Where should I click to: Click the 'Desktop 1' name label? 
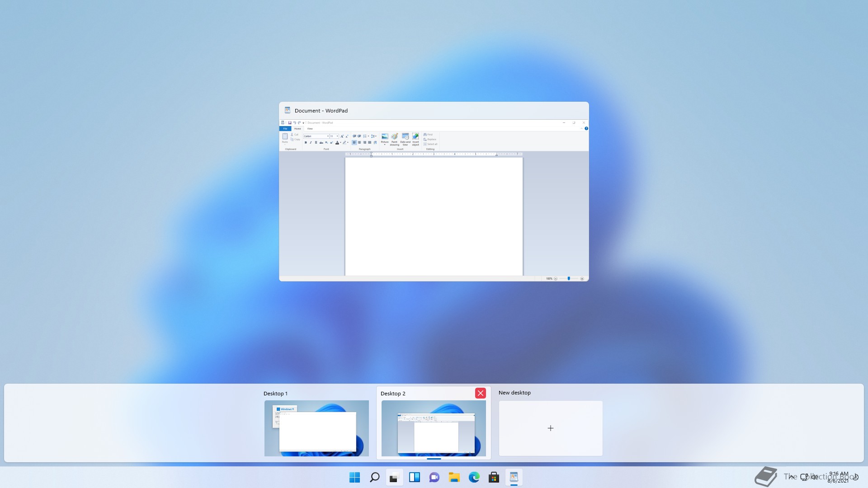click(x=275, y=394)
